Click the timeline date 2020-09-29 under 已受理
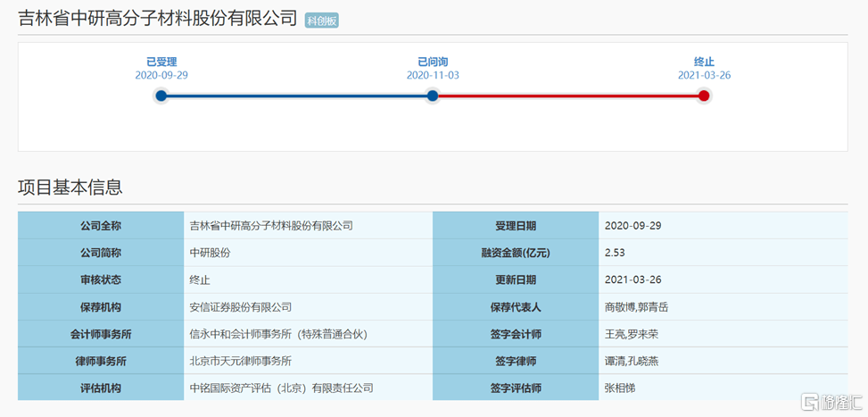 tap(161, 75)
